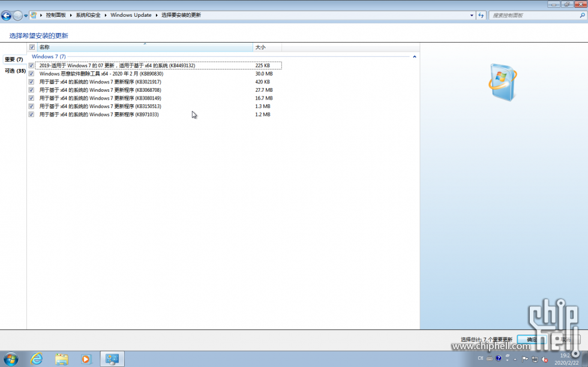Open the Windows Start menu orb
The image size is (588, 367).
[11, 359]
